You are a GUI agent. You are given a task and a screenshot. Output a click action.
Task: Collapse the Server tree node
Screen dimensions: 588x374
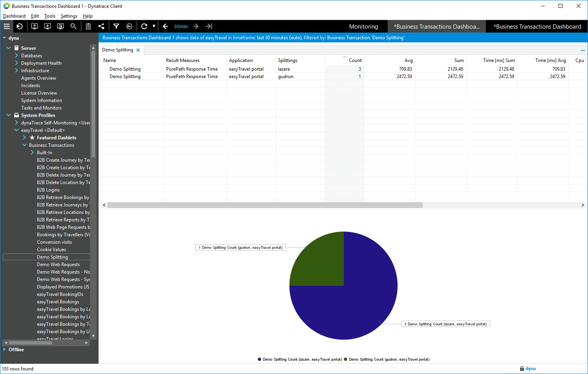[x=9, y=48]
